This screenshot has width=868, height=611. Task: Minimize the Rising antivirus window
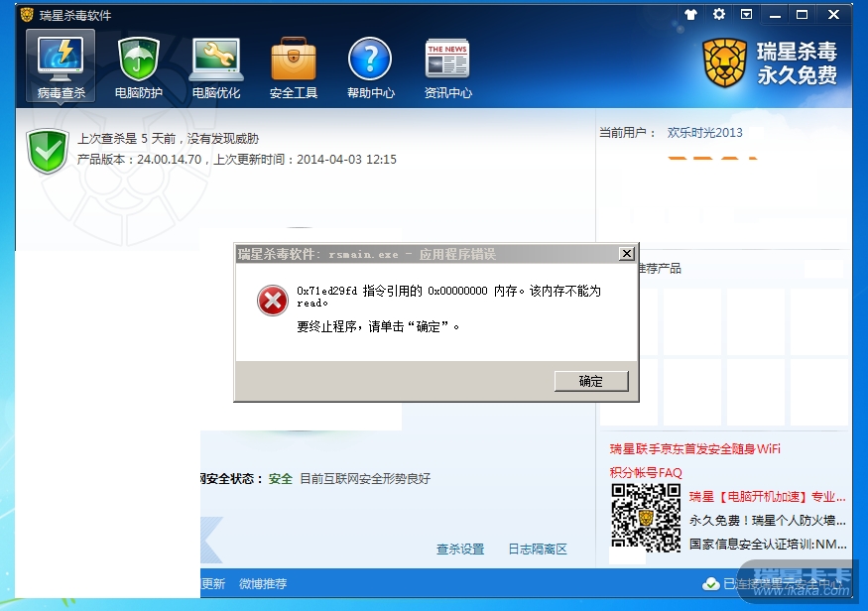point(775,15)
